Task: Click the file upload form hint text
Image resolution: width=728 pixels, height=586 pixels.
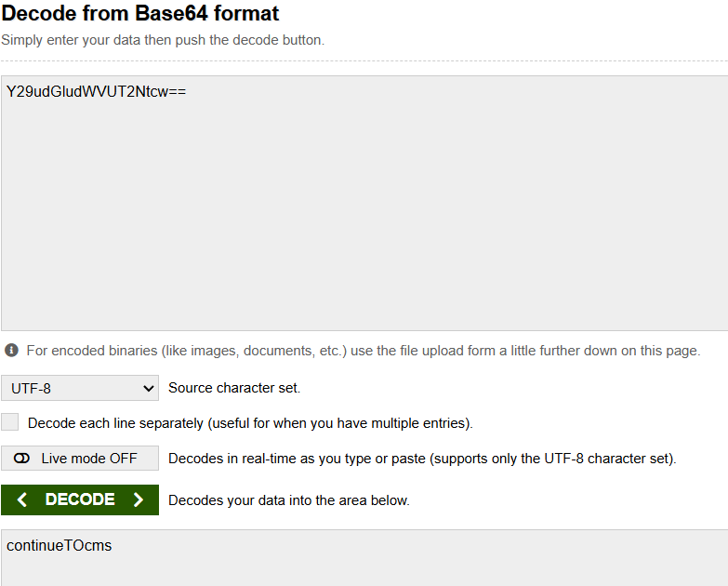Action: click(363, 351)
